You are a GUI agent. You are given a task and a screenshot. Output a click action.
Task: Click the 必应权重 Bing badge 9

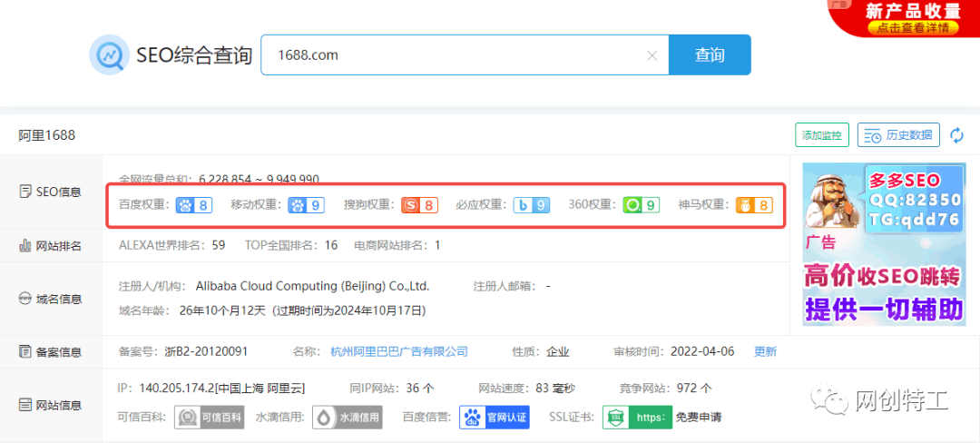532,205
